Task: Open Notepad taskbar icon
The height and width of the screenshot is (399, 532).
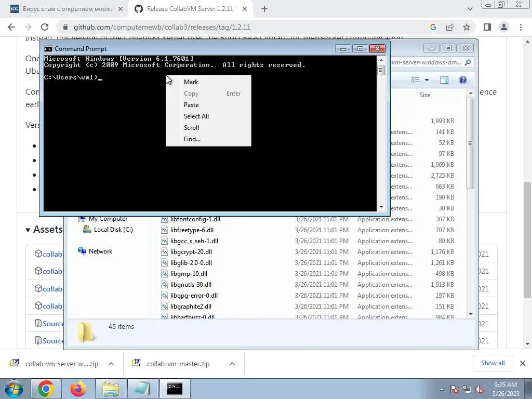Action: pyautogui.click(x=143, y=389)
